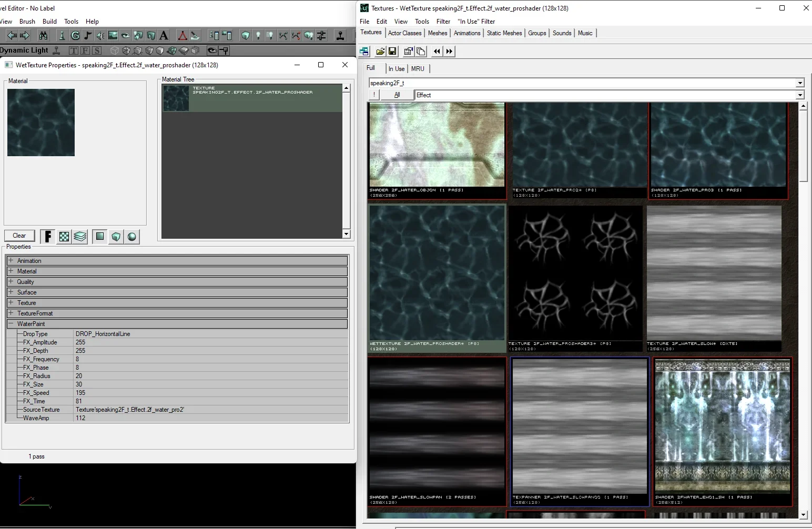Viewport: 812px width, 529px height.
Task: Open package with the folder icon
Action: point(380,51)
